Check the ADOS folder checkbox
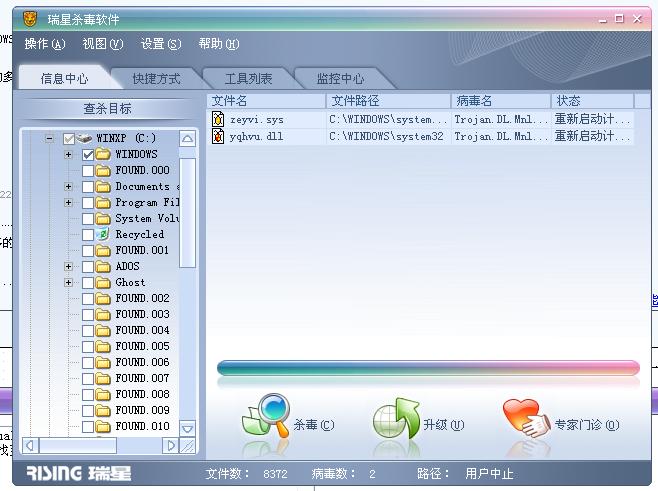This screenshot has height=491, width=658. click(x=88, y=266)
